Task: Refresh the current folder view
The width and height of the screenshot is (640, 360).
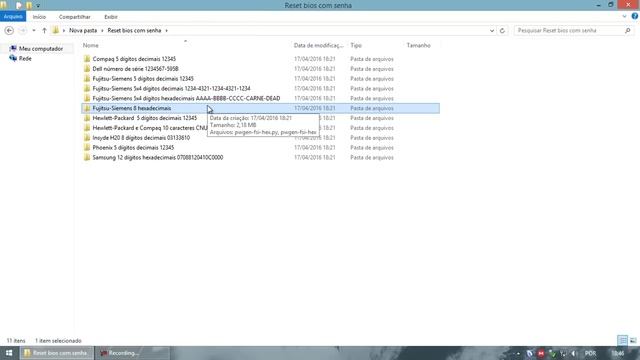Action: (502, 31)
